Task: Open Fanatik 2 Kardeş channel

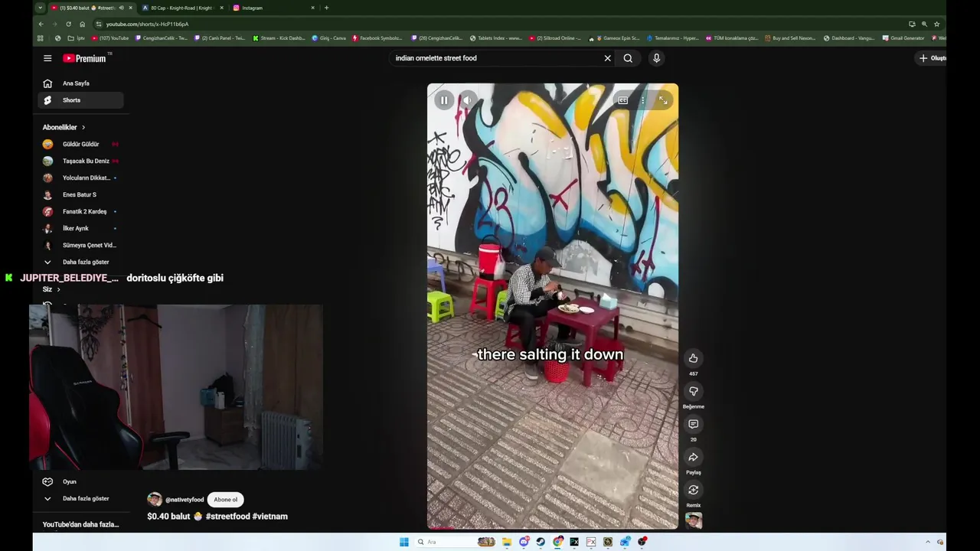Action: (80, 211)
